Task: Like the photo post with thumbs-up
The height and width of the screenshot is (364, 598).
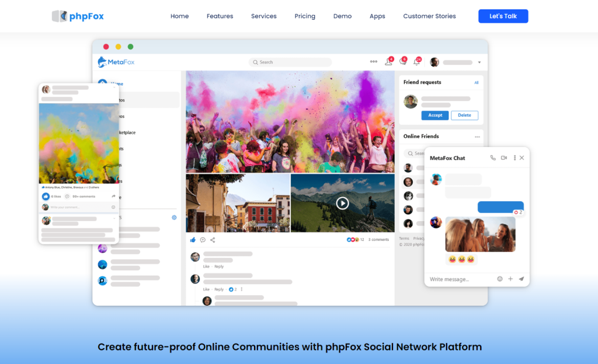Action: 193,240
